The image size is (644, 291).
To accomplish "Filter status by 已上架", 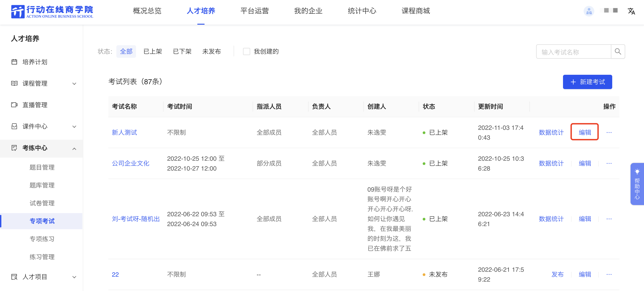I will pos(153,51).
